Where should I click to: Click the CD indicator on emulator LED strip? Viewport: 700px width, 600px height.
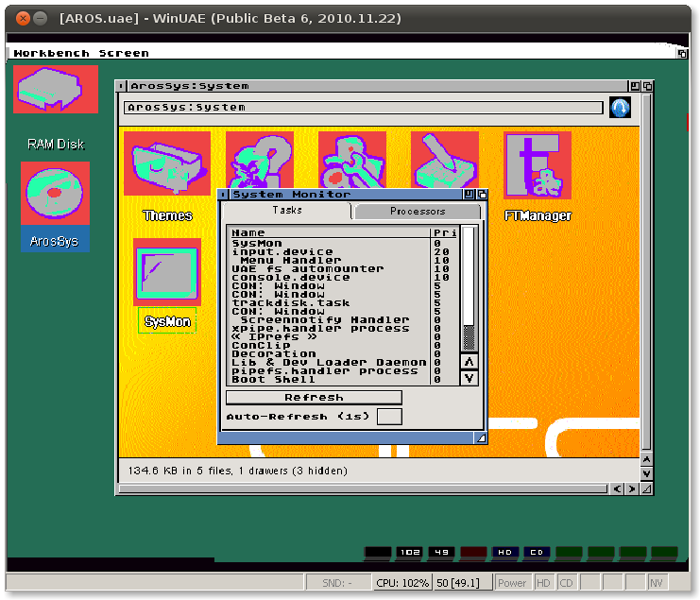click(x=537, y=552)
